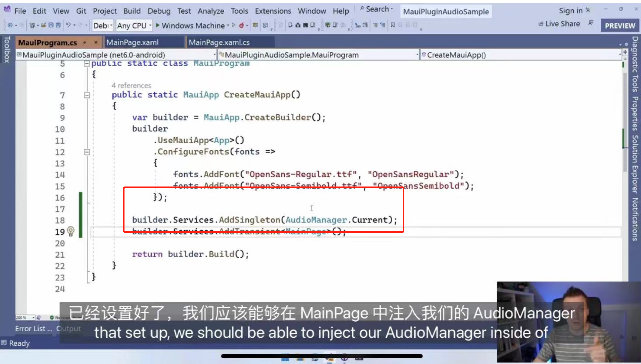Open the Windows Machine target dropdown arrow
This screenshot has width=641, height=364.
click(x=228, y=25)
